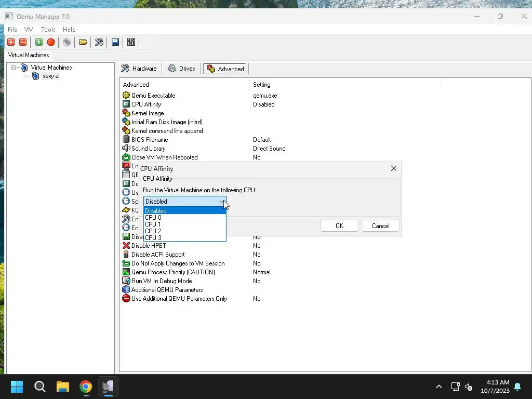The height and width of the screenshot is (399, 532).
Task: Select the Virtual Machines panel tab
Action: coord(29,55)
